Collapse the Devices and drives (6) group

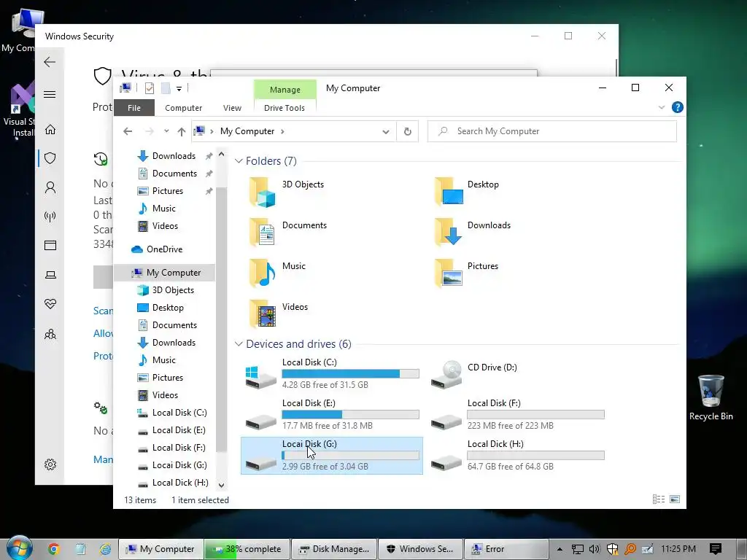[239, 344]
